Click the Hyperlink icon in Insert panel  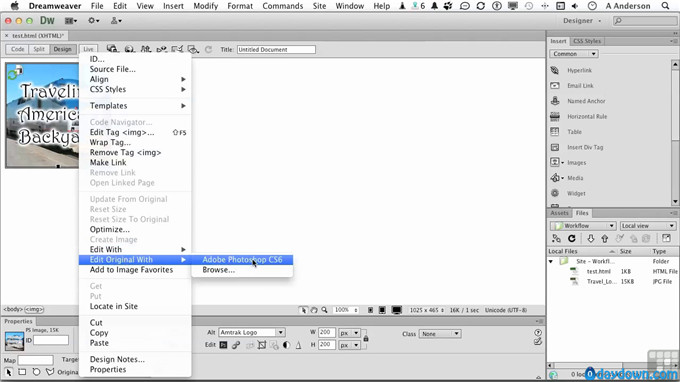click(x=555, y=70)
